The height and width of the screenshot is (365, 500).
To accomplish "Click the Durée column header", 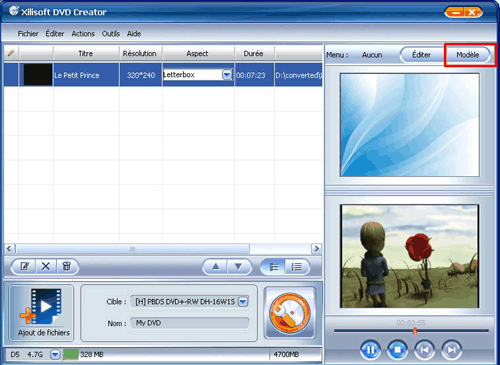I will coord(253,53).
